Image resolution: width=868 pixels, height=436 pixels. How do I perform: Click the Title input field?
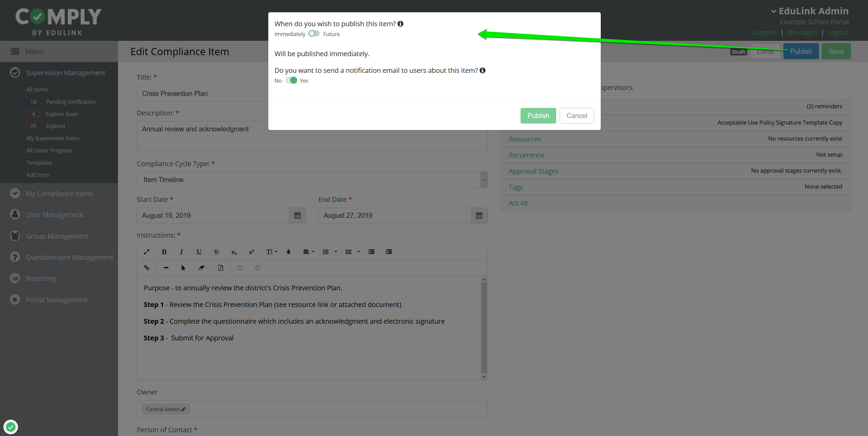point(204,94)
